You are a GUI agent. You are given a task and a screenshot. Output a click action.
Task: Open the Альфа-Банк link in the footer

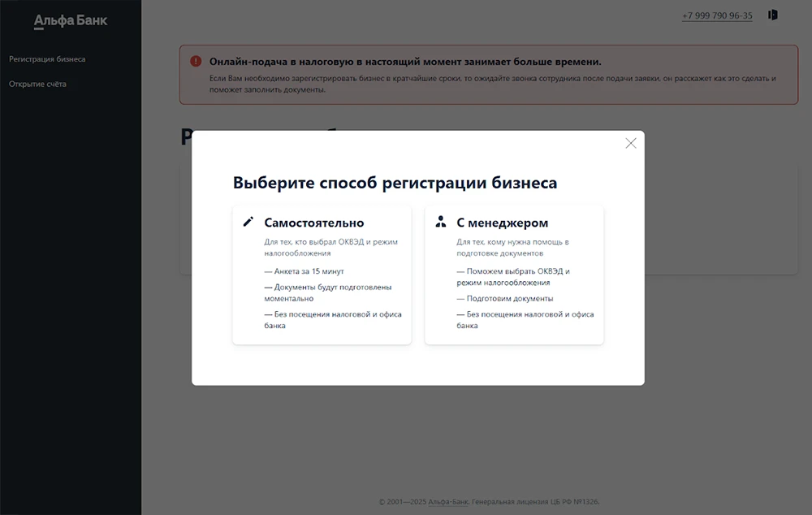[448, 502]
